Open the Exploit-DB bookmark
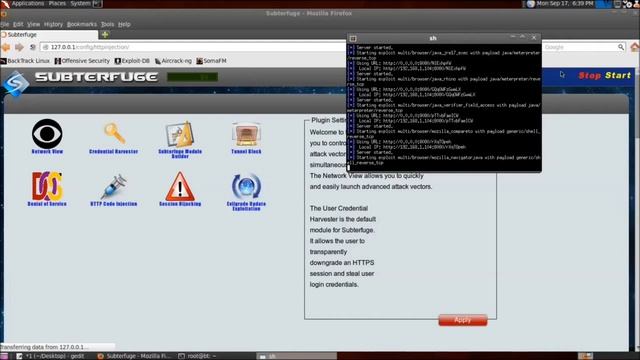 point(132,61)
